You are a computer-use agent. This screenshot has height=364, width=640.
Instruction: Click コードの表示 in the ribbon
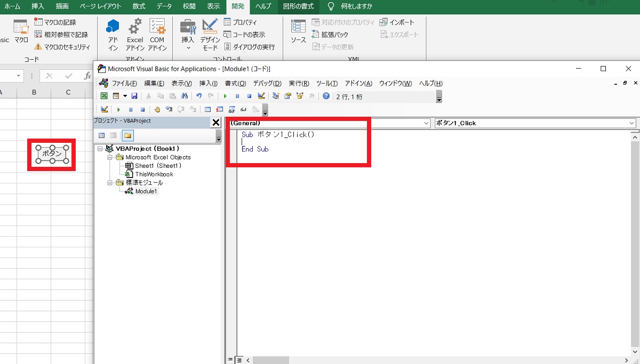[x=244, y=35]
